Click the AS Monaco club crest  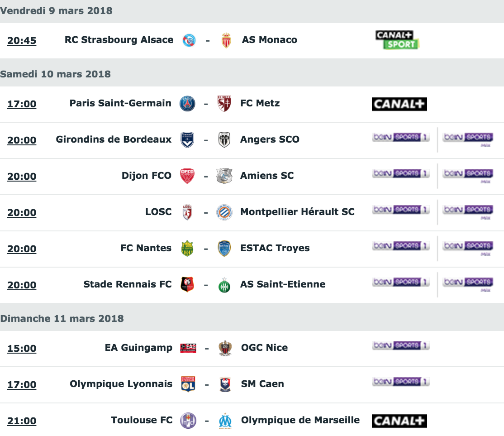pyautogui.click(x=226, y=40)
